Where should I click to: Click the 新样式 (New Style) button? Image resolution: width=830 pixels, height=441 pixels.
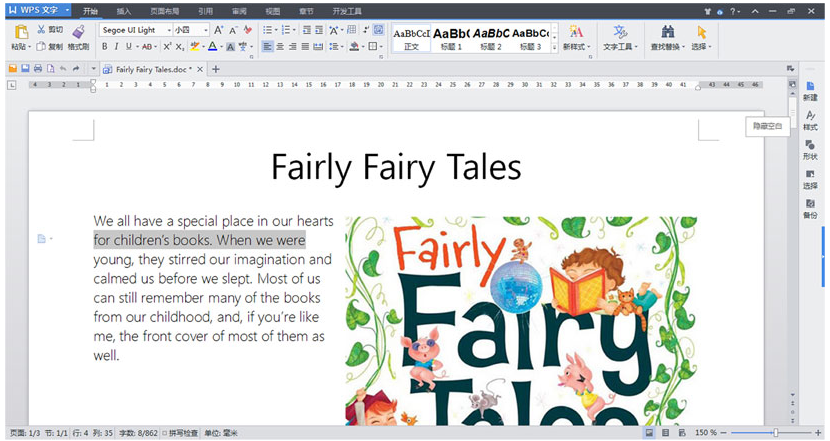576,37
